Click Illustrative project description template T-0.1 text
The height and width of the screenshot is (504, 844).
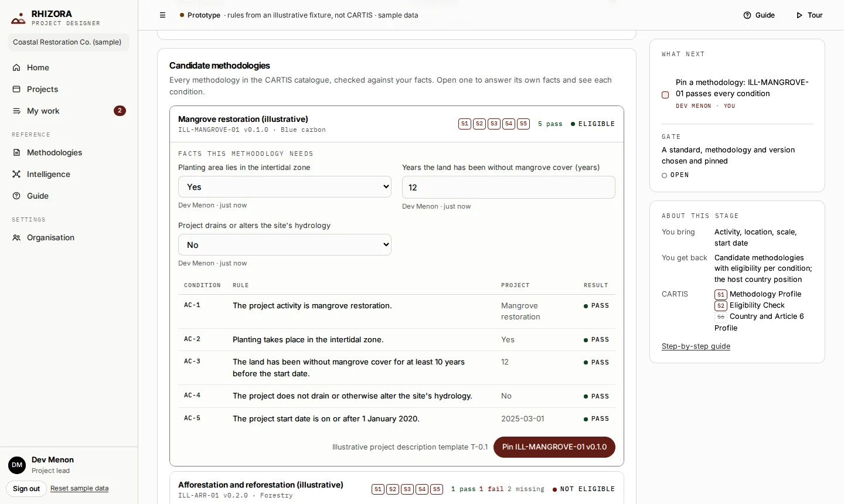pyautogui.click(x=410, y=447)
